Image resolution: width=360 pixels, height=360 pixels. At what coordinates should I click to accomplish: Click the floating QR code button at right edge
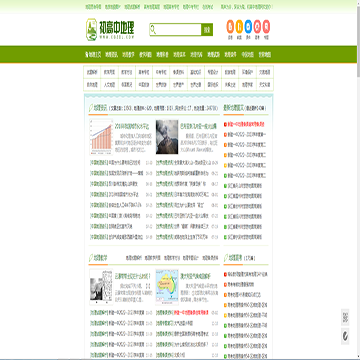(345, 317)
